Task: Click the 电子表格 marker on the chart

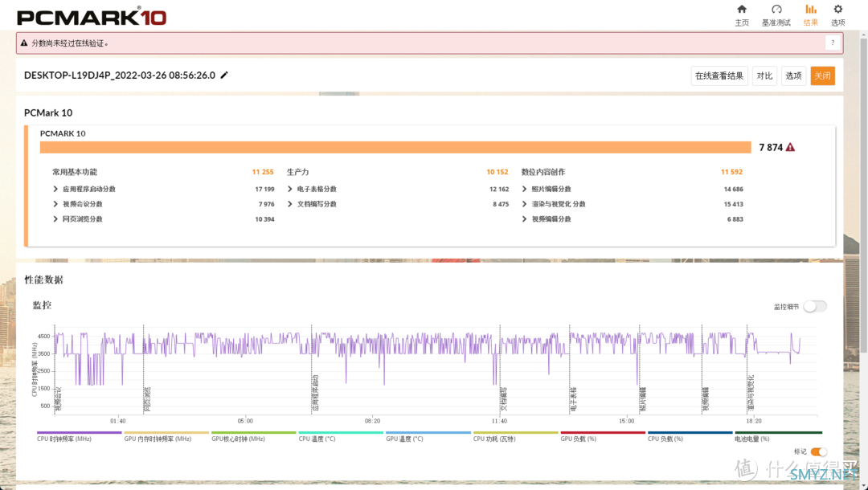Action: tap(573, 398)
